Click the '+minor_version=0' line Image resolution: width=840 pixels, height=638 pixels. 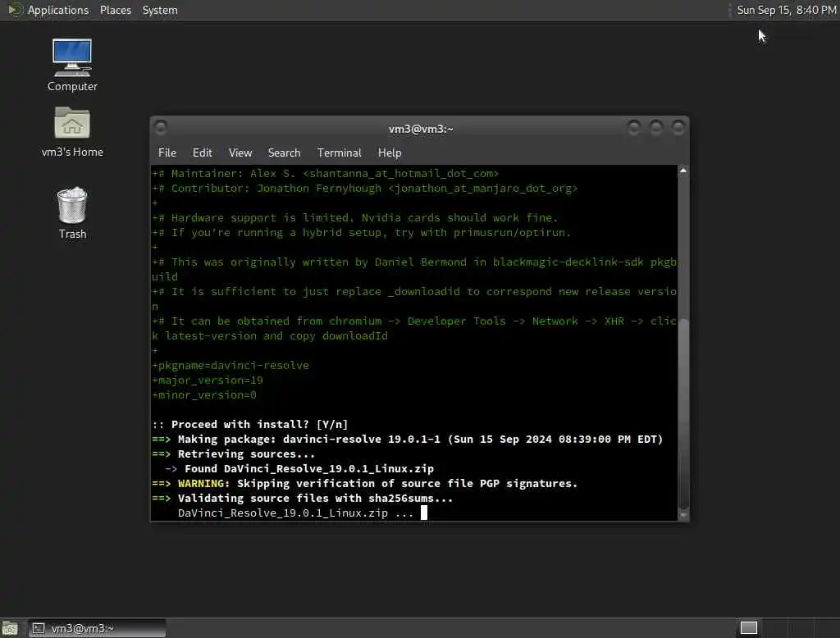pyautogui.click(x=204, y=394)
